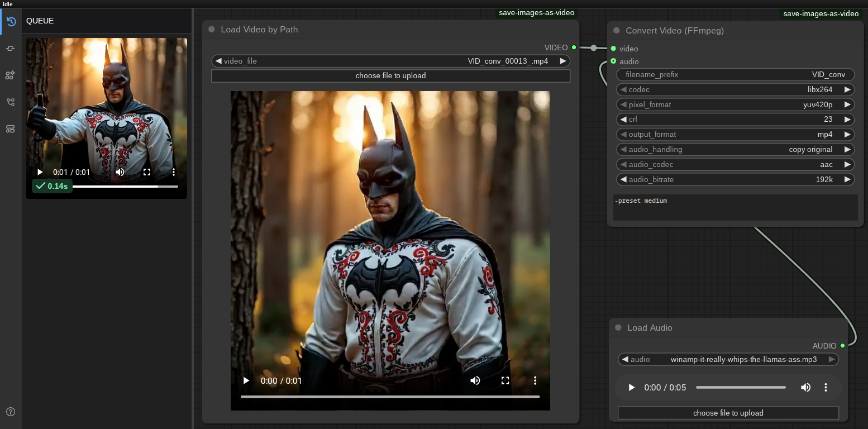Select next audio_codec with right arrow
Viewport: 868px width, 429px height.
(847, 164)
